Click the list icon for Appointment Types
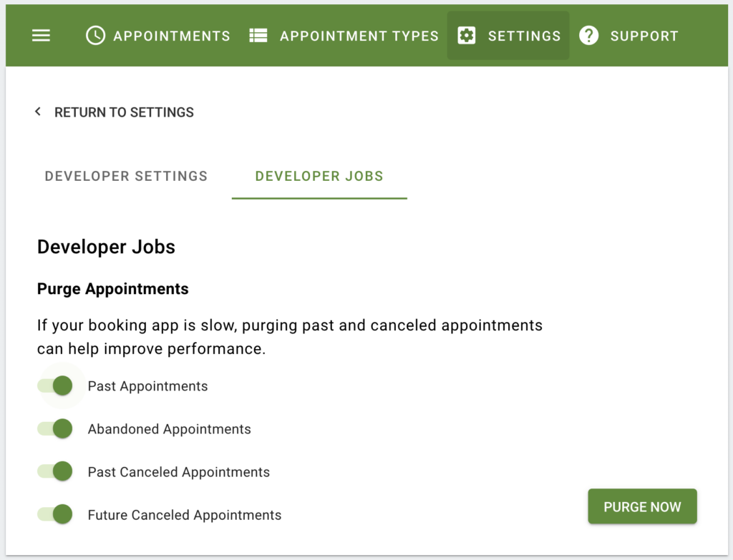The image size is (733, 560). [x=258, y=36]
